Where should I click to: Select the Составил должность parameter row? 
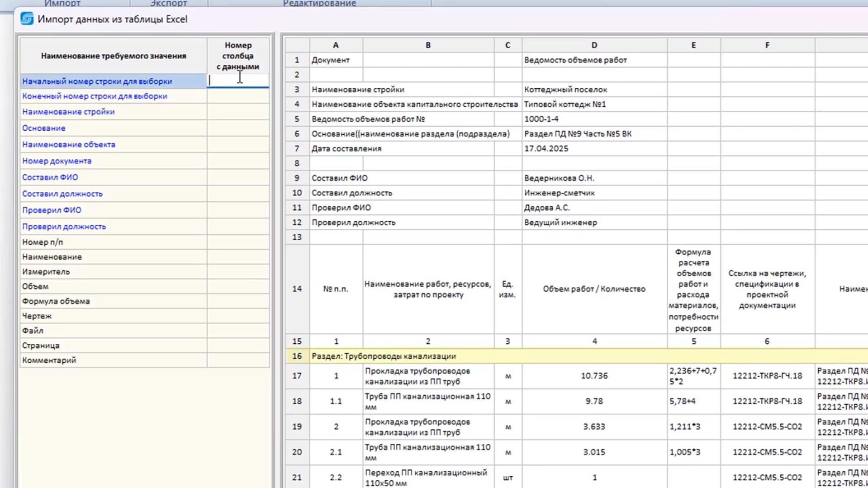[x=144, y=194]
